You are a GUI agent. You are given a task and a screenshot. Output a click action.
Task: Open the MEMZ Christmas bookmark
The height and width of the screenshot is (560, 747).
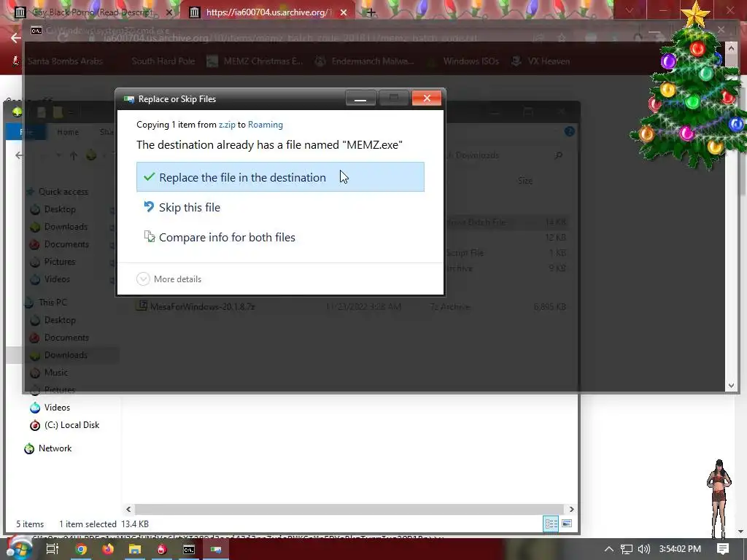[x=255, y=61]
